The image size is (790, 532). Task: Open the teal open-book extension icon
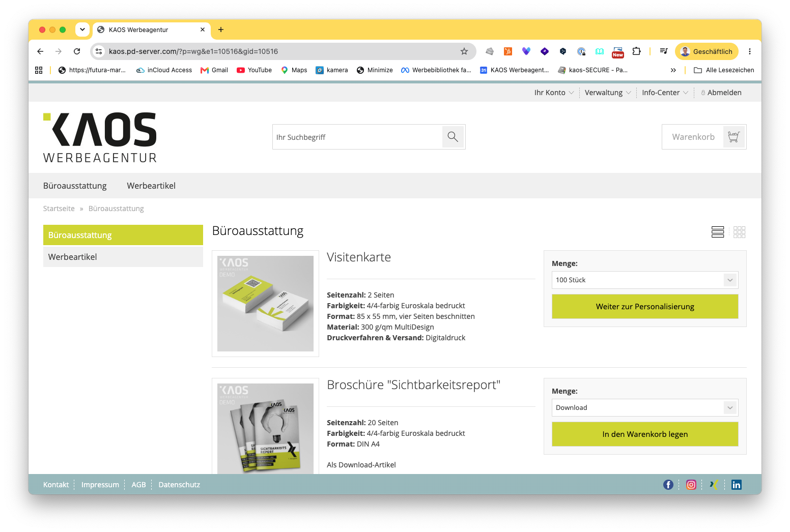pos(600,51)
